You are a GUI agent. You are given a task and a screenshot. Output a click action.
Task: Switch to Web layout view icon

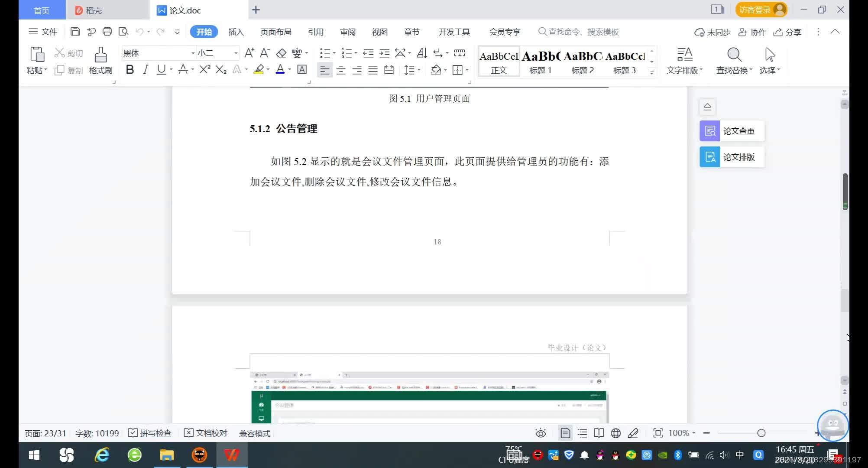[x=615, y=433]
